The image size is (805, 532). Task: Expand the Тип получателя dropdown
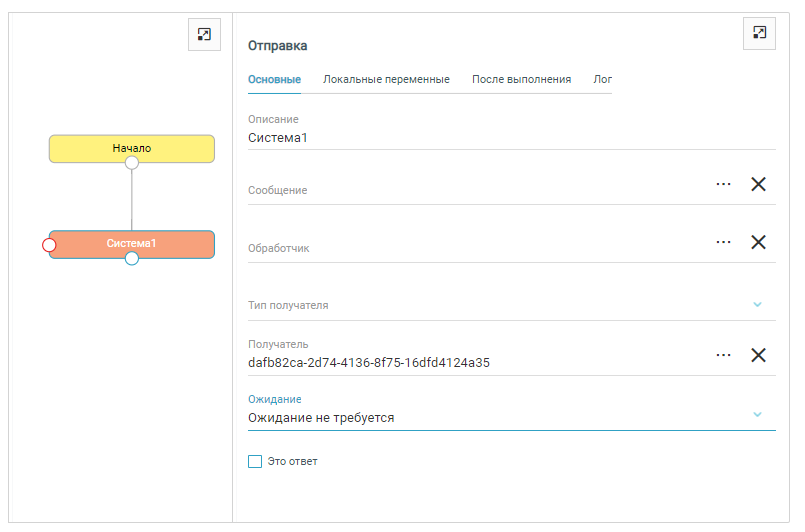click(x=757, y=305)
